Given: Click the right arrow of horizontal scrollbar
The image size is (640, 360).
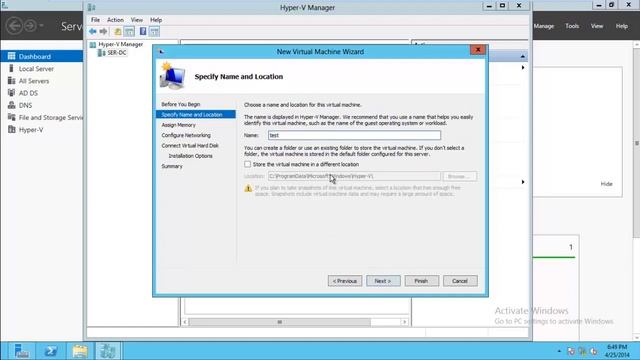Looking at the screenshot, I should pos(404,322).
